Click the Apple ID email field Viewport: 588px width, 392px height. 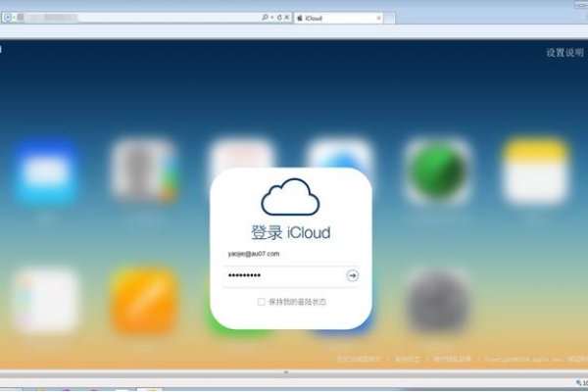coord(291,254)
